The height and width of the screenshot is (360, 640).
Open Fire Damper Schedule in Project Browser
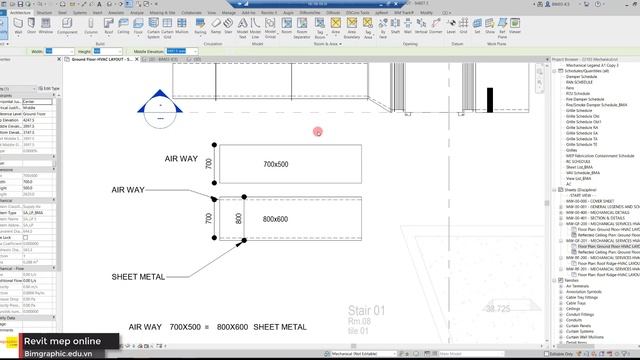585,99
